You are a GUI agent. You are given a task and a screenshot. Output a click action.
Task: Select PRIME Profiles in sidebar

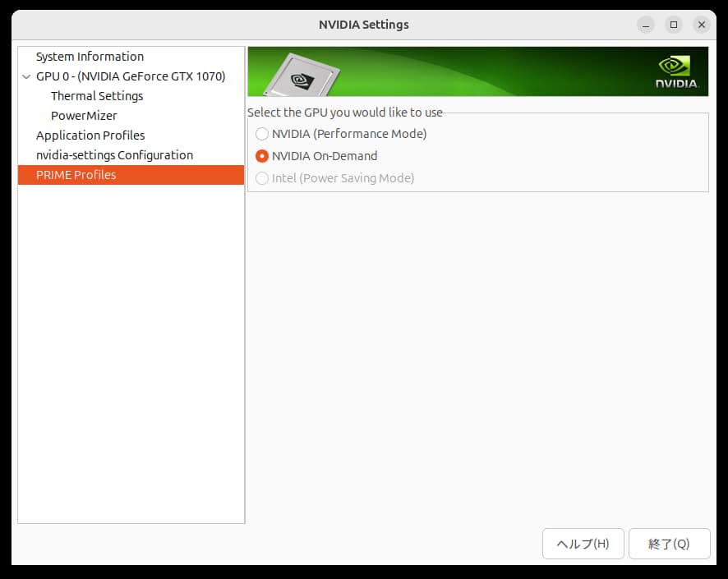pos(131,175)
